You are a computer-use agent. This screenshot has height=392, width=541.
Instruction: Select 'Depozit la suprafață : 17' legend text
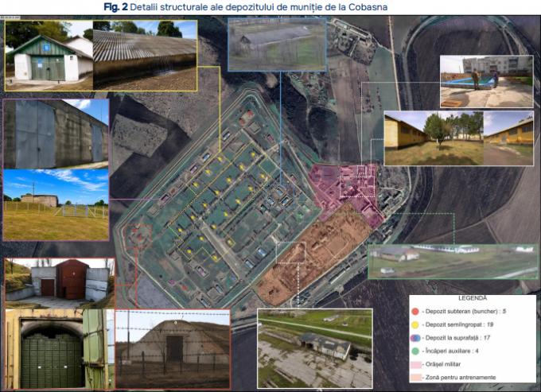pyautogui.click(x=457, y=338)
